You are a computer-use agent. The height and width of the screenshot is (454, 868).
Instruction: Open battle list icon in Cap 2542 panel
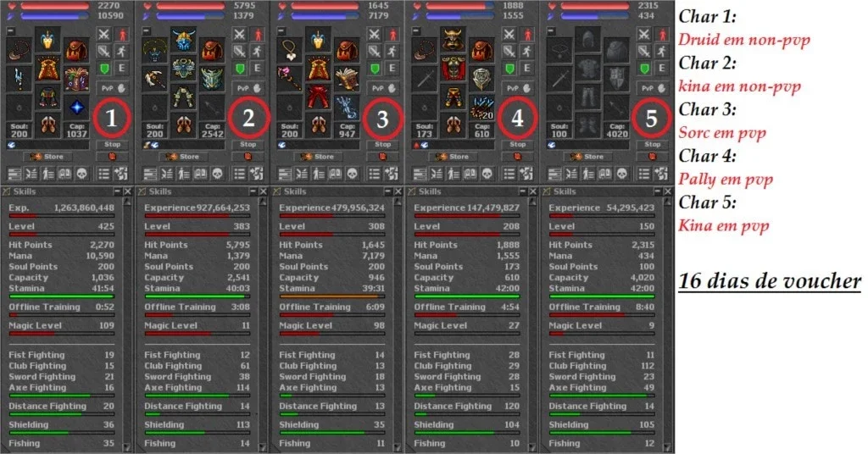167,174
